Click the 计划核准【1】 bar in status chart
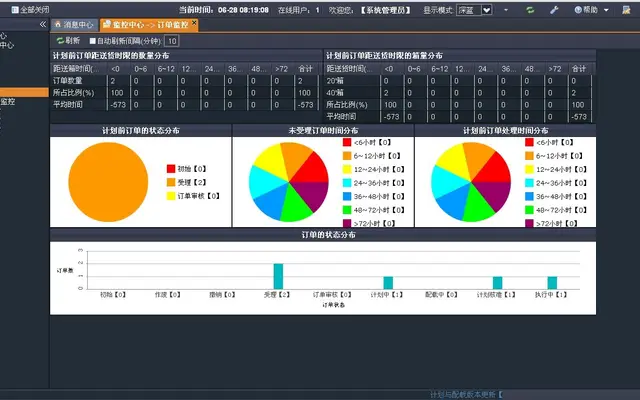The image size is (640, 400). click(x=498, y=283)
